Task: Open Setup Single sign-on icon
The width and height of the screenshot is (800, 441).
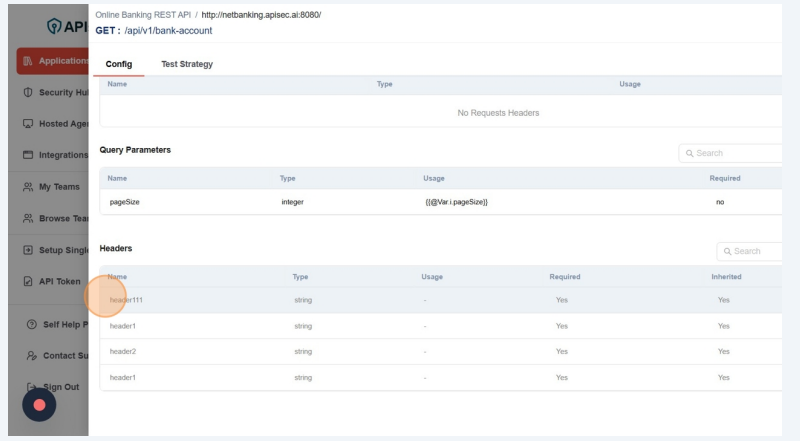Action: pyautogui.click(x=29, y=250)
